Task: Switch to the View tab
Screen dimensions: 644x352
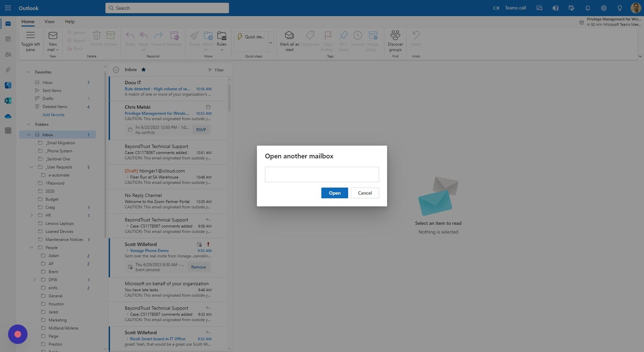Action: (49, 21)
